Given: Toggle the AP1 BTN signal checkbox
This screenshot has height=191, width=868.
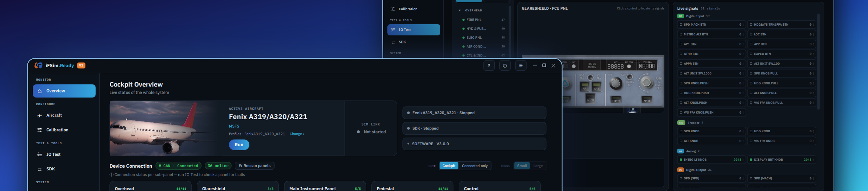Looking at the screenshot, I should pos(681,44).
